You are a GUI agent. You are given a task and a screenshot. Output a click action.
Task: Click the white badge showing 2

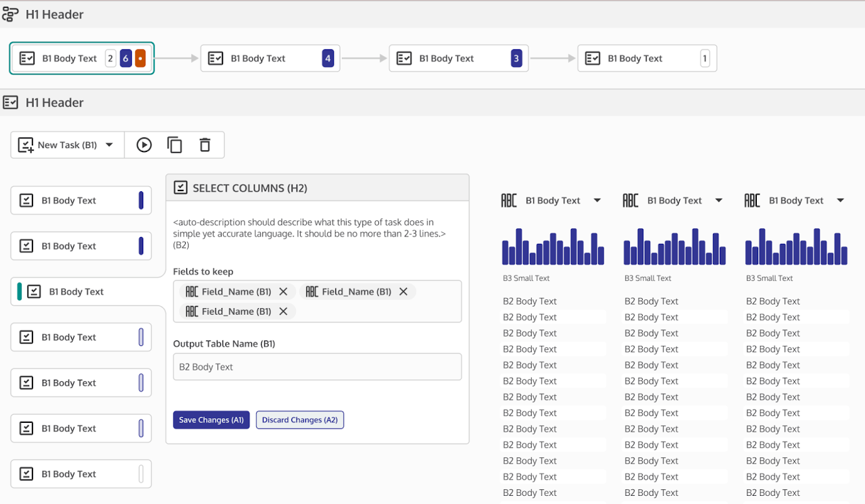111,58
